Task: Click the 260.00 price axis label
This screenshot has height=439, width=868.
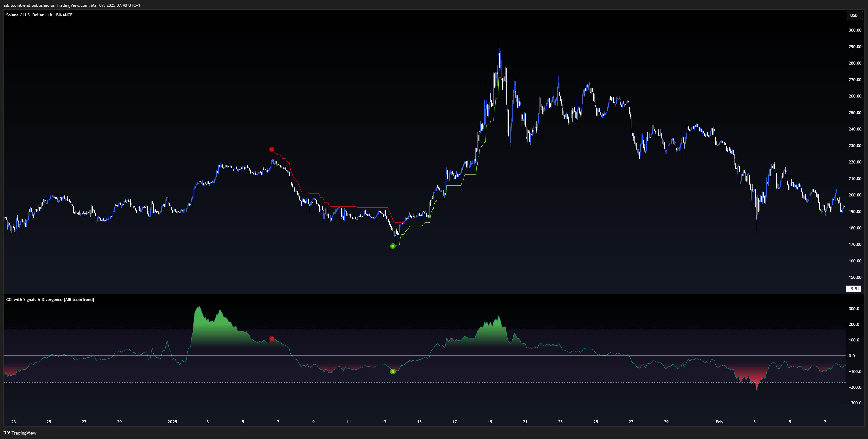Action: [855, 96]
